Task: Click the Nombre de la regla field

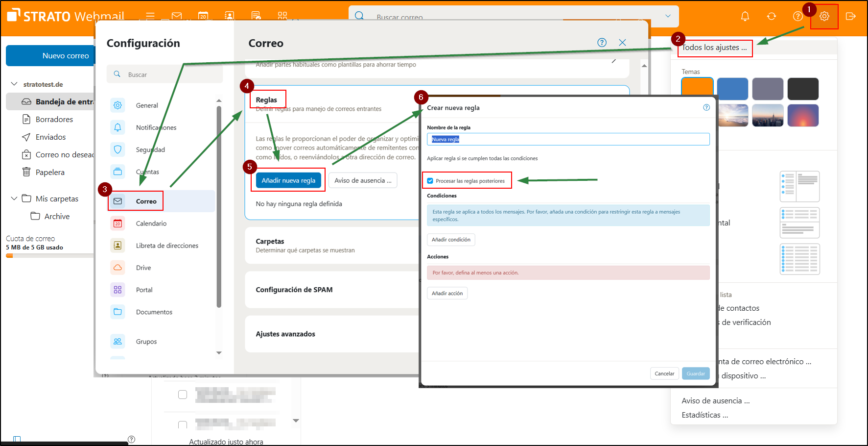Action: 568,139
